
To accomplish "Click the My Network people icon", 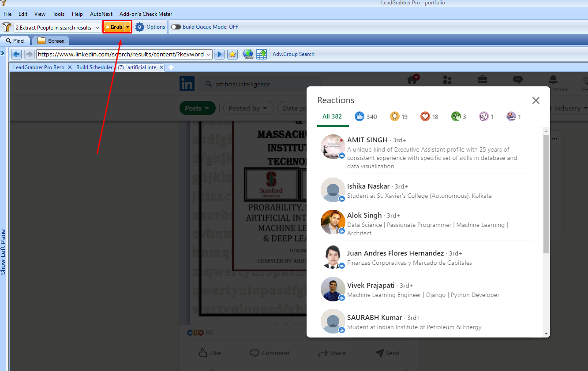I will click(x=447, y=80).
